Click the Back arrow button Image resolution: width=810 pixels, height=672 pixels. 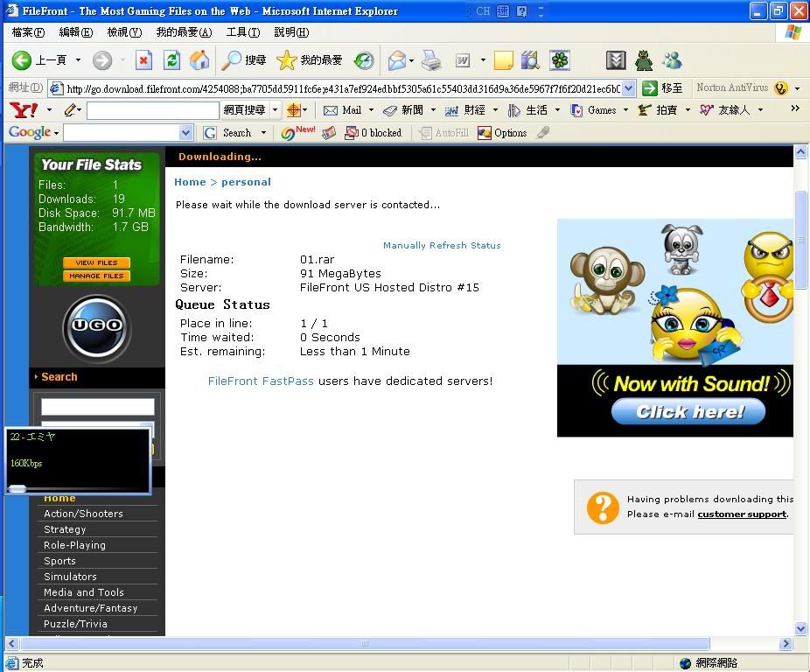pos(22,60)
